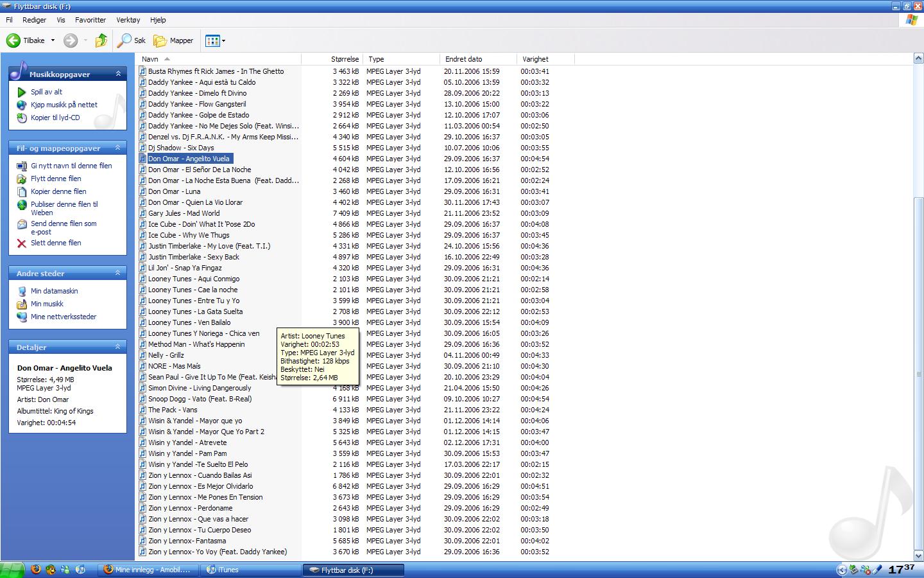Click the system tray expand arrow
Viewport: 924px width, 578px height.
click(842, 570)
